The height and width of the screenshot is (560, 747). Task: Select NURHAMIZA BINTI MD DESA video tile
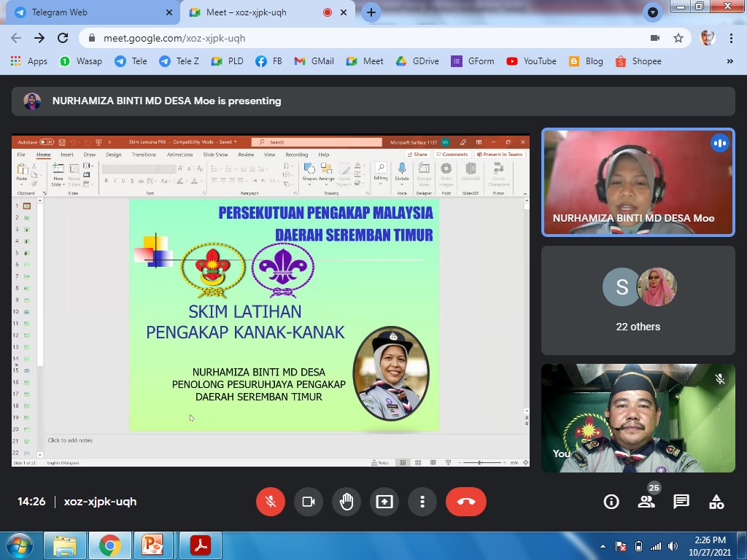tap(638, 182)
